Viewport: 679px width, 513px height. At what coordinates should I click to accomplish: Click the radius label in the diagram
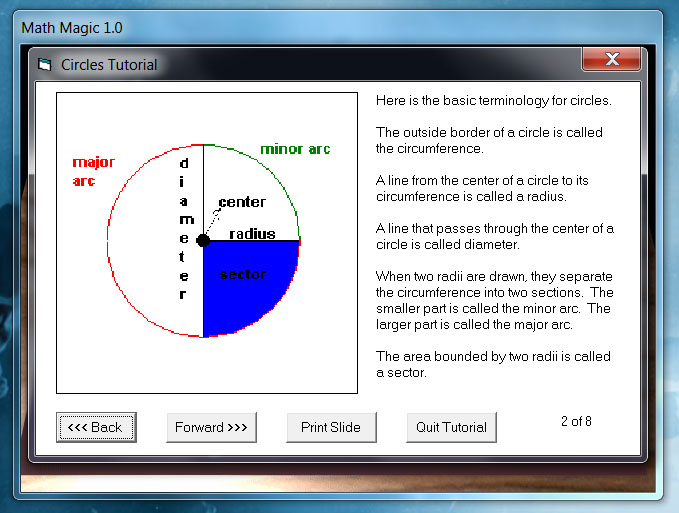[x=252, y=233]
